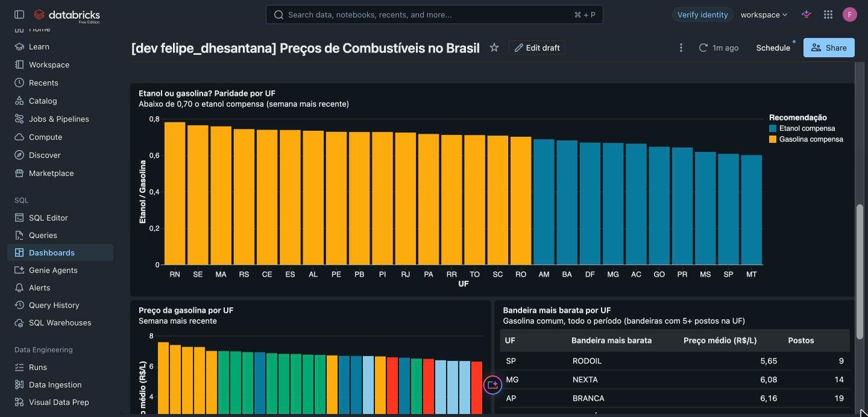Click Edit draft button
This screenshot has width=868, height=417.
pos(537,48)
